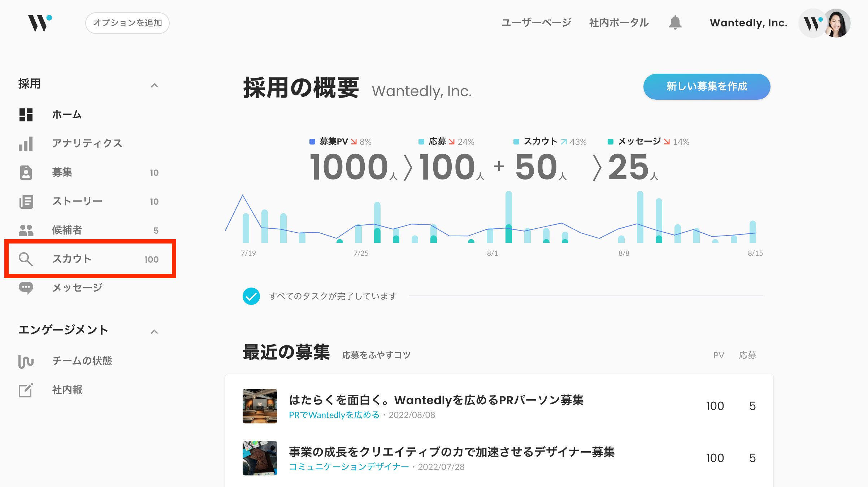Click the 100人 応募 figure

pyautogui.click(x=452, y=167)
